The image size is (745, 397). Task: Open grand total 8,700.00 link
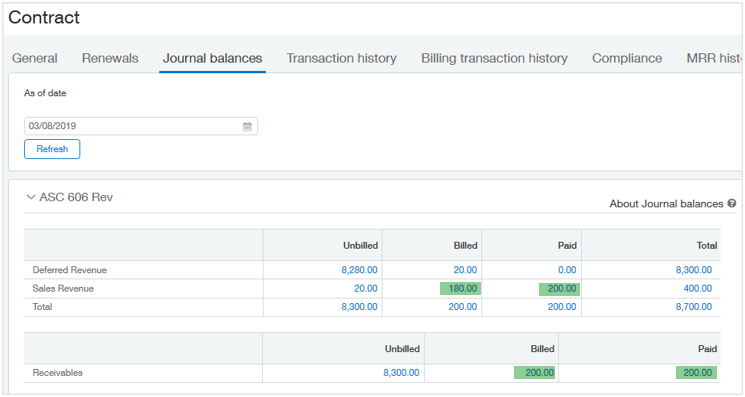[x=694, y=307]
